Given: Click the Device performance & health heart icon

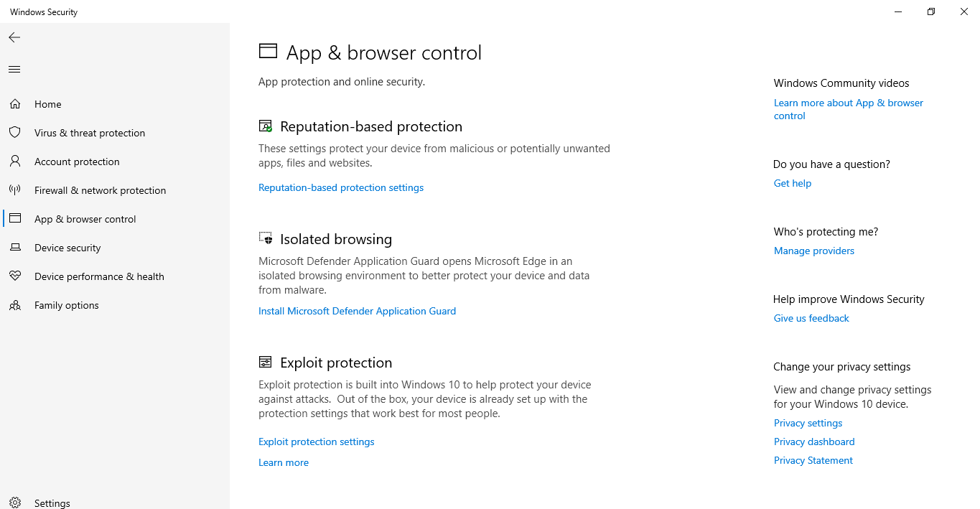Looking at the screenshot, I should (15, 276).
